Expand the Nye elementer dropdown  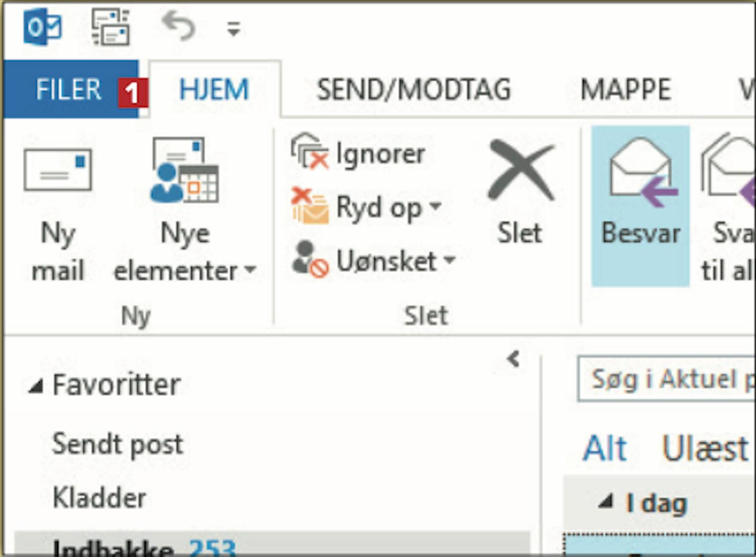click(185, 212)
